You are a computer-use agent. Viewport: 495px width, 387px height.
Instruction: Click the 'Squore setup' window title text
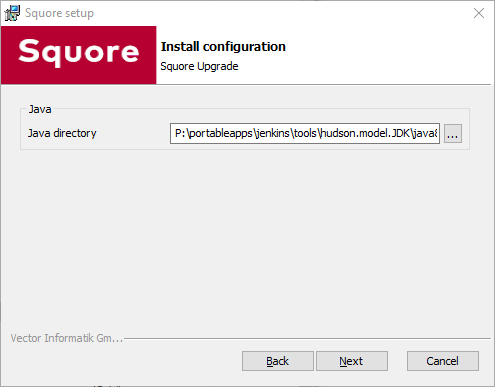click(59, 13)
